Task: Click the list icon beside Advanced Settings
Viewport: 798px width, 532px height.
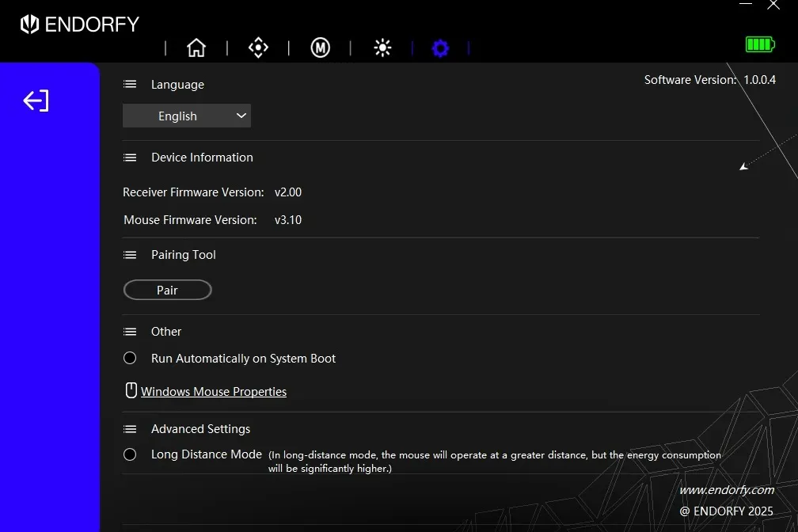Action: (x=131, y=429)
